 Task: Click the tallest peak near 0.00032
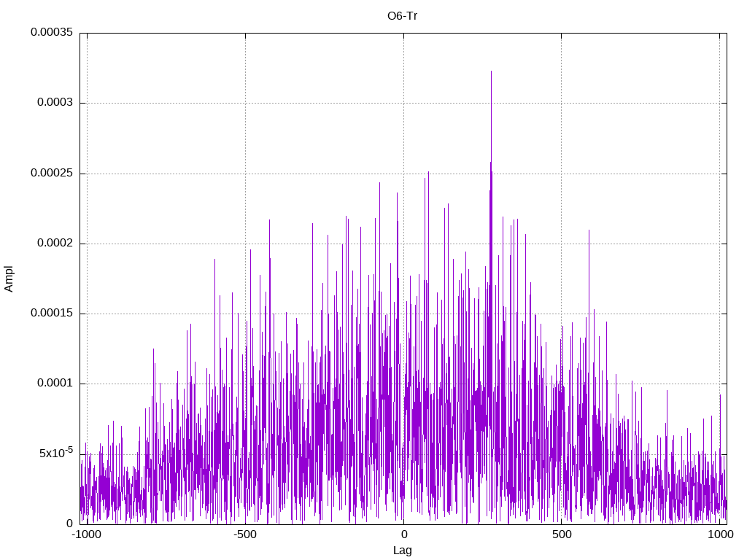click(491, 72)
